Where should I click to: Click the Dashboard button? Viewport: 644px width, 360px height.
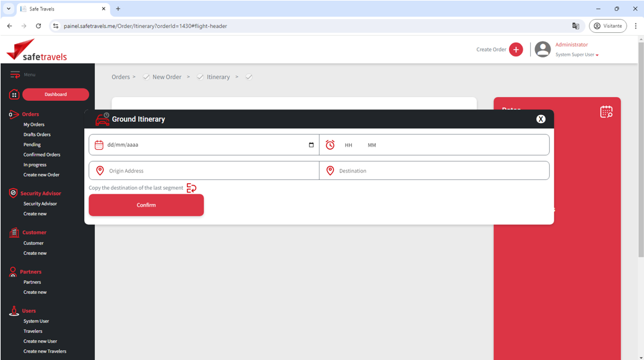point(56,95)
